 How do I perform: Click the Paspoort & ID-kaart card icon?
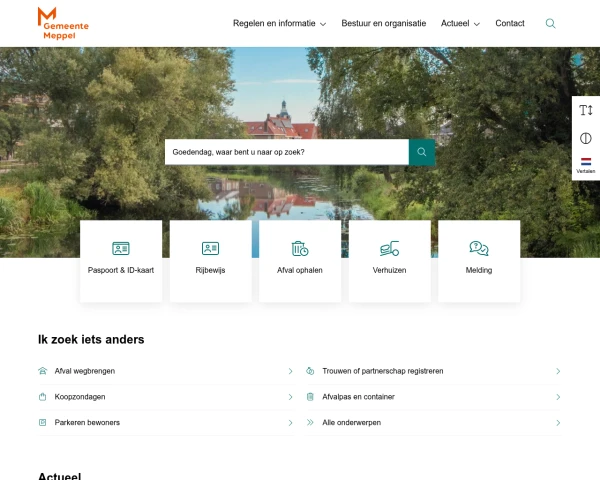point(121,248)
